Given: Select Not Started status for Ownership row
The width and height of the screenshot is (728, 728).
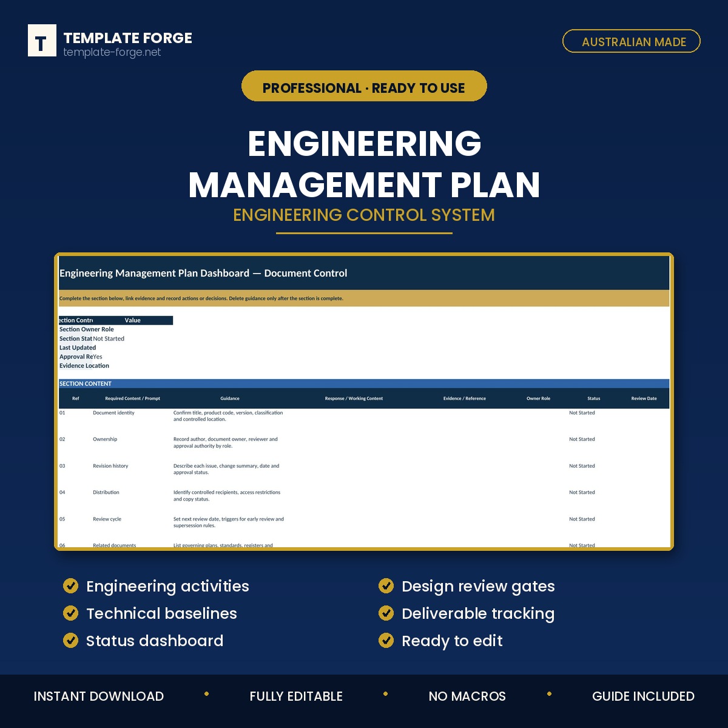Looking at the screenshot, I should pyautogui.click(x=582, y=439).
